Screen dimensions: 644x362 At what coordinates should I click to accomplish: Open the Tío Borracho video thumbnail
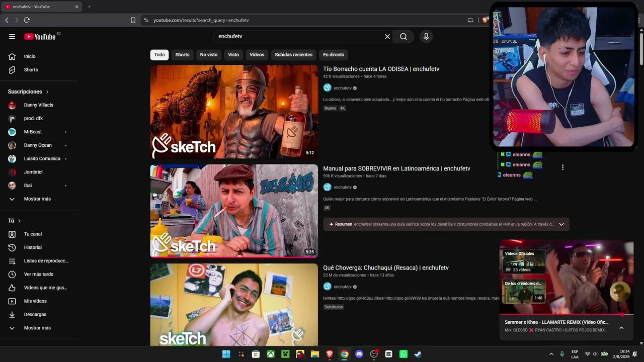click(x=234, y=112)
